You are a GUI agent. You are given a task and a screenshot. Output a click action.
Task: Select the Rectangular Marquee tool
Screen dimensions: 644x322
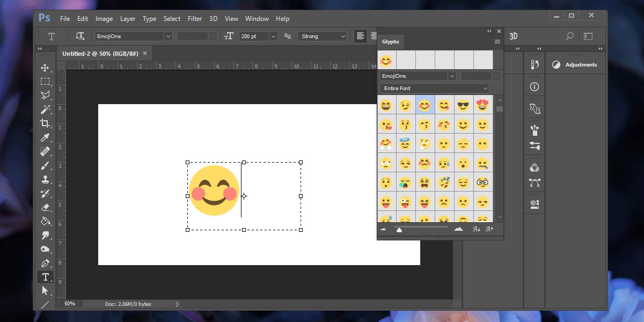46,81
